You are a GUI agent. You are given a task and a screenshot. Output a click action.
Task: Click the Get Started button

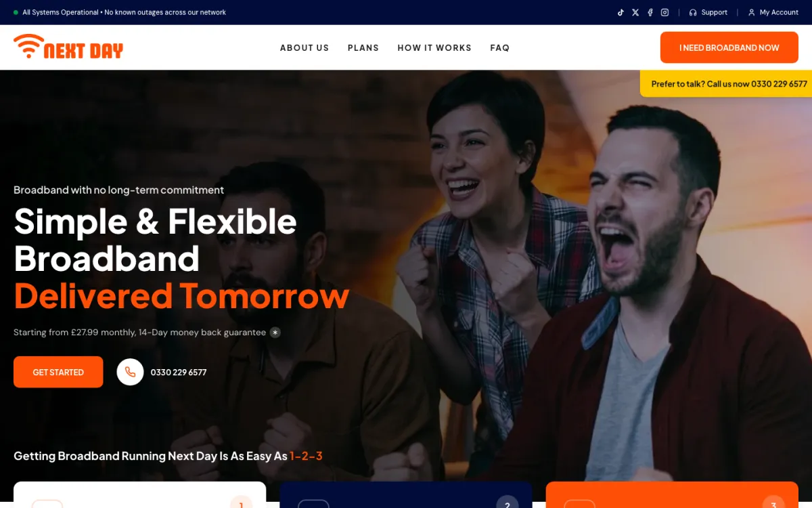[x=58, y=372]
